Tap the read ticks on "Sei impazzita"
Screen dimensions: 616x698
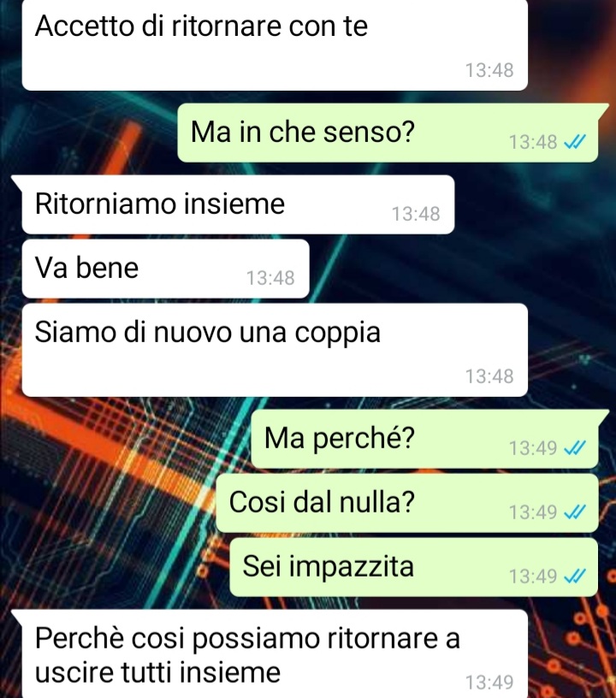(575, 576)
